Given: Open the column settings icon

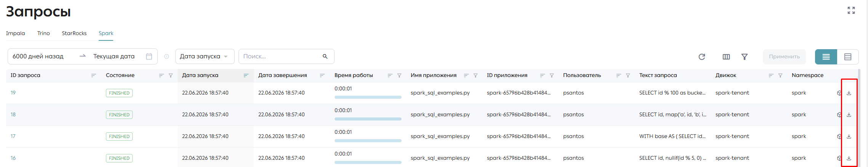Looking at the screenshot, I should (726, 57).
